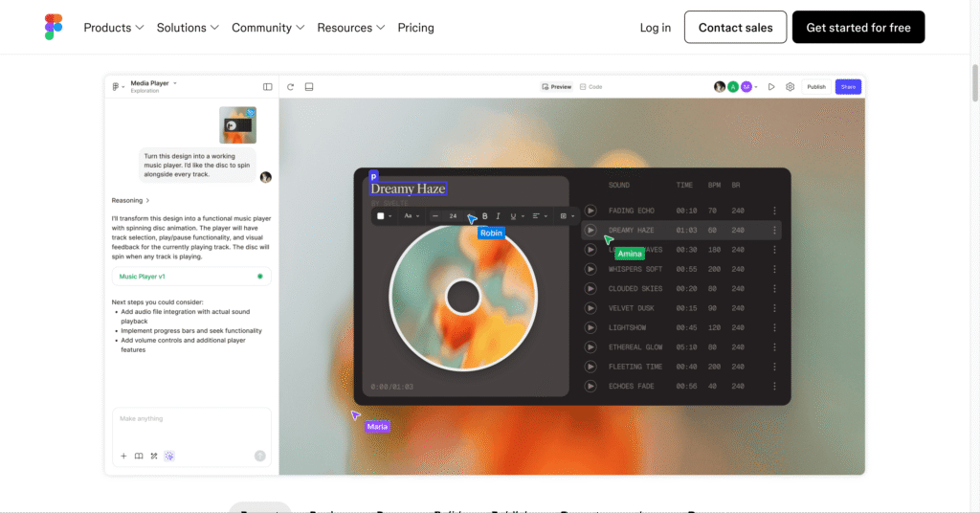This screenshot has height=513, width=980.
Task: Open the Pricing page
Action: 415,28
